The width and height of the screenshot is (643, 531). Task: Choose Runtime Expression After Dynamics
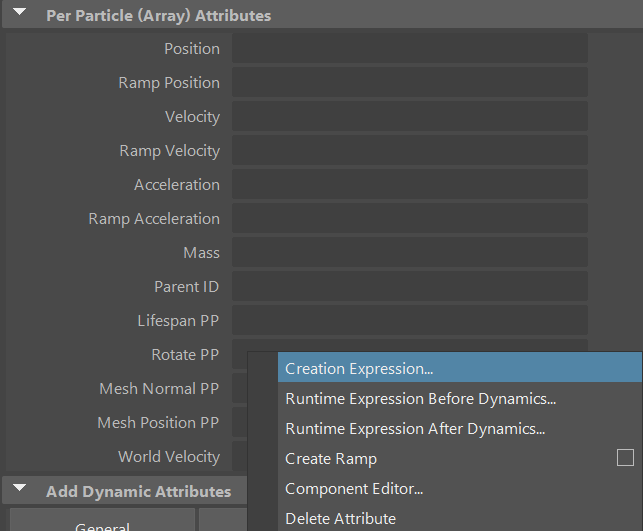tap(415, 428)
